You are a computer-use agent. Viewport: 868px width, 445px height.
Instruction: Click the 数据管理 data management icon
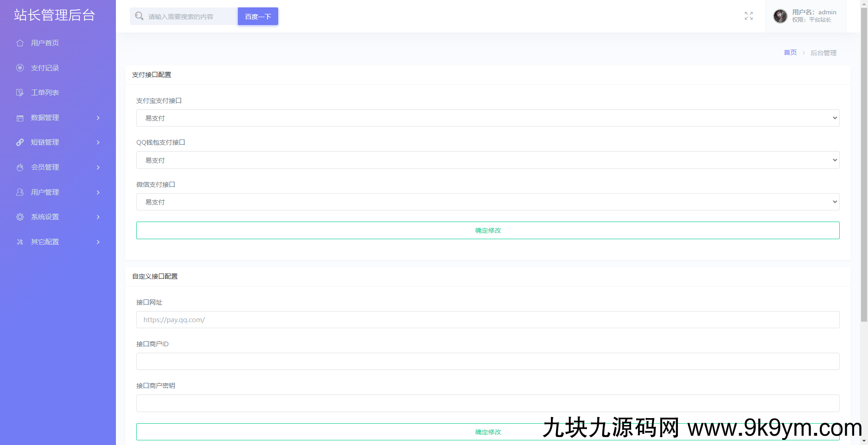tap(19, 118)
